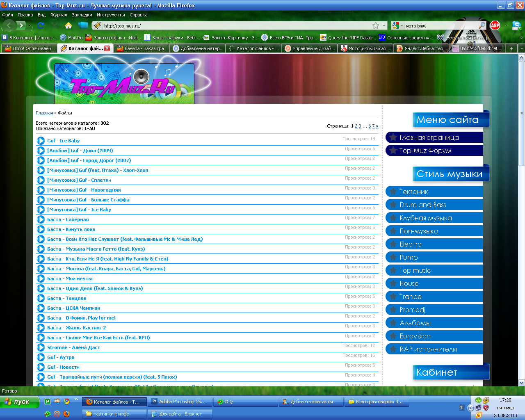Play Баста - Танцпол
This screenshot has width=525, height=420.
point(41,298)
